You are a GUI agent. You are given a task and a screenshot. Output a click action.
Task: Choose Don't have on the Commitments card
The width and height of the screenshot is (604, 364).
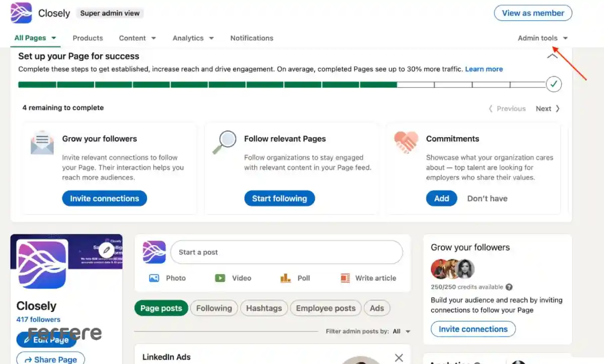(487, 198)
